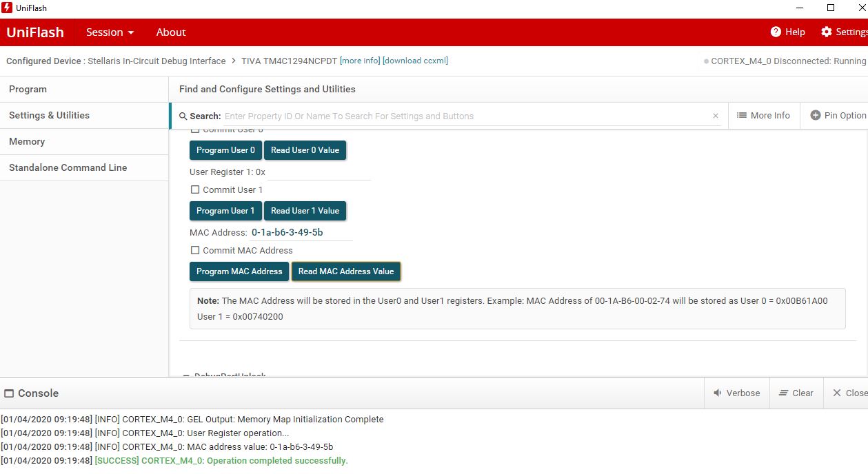Select Settings & Utilities in sidebar
Image resolution: width=868 pixels, height=474 pixels.
coord(84,115)
